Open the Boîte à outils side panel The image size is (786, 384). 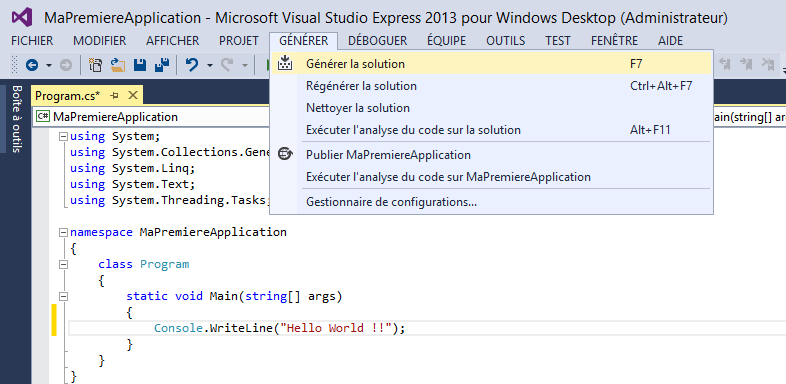click(x=17, y=119)
